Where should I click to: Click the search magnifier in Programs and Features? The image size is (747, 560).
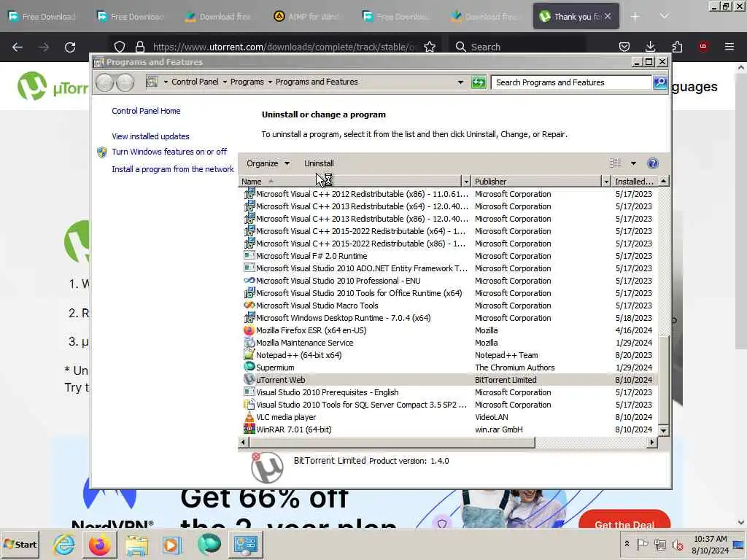660,82
